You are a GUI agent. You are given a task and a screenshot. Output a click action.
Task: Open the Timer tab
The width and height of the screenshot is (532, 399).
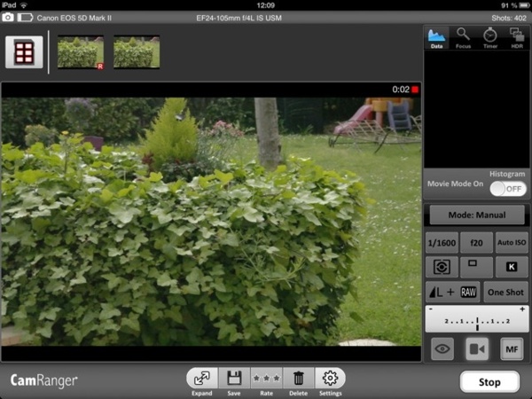pos(490,38)
